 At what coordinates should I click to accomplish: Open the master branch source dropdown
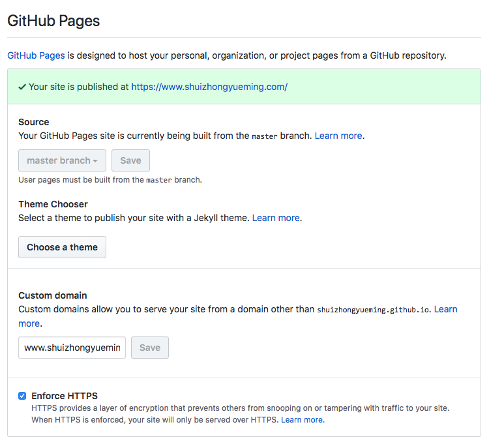point(62,160)
